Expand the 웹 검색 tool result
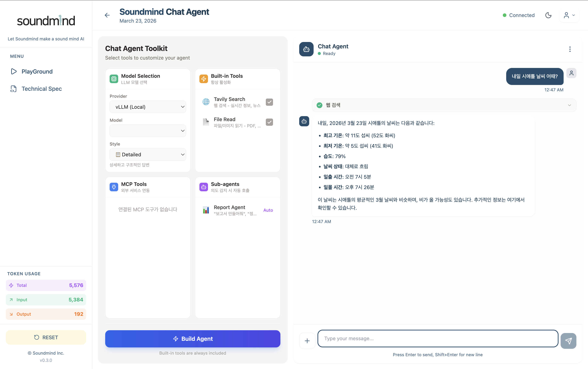This screenshot has height=369, width=588. (x=444, y=105)
